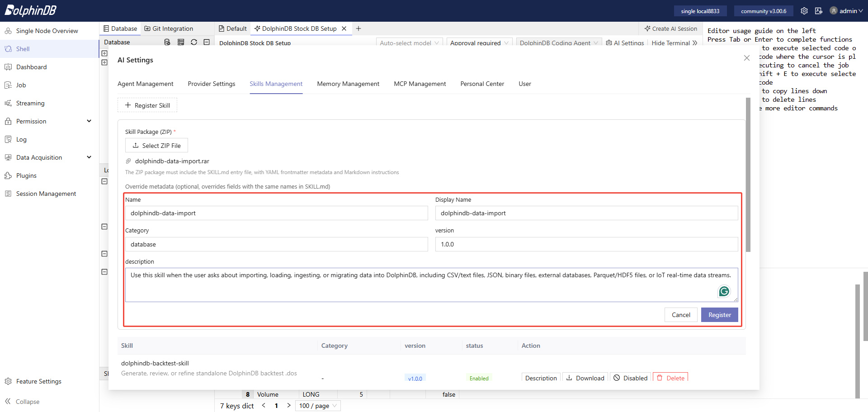Open the Job page in sidebar

pos(50,85)
